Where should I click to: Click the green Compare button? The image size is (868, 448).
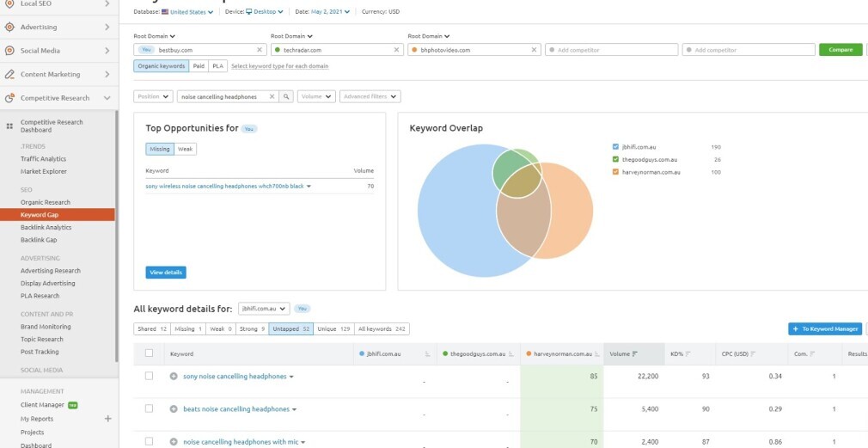tap(840, 50)
